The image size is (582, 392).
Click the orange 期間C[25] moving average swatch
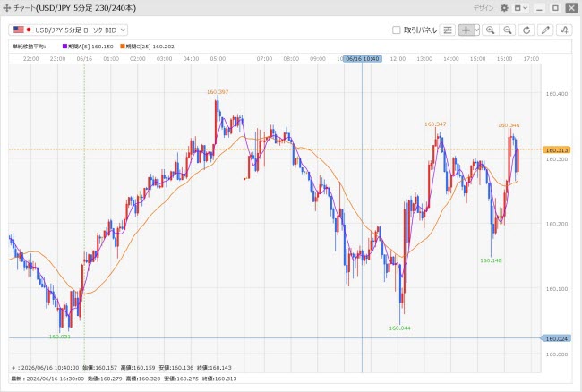[123, 47]
